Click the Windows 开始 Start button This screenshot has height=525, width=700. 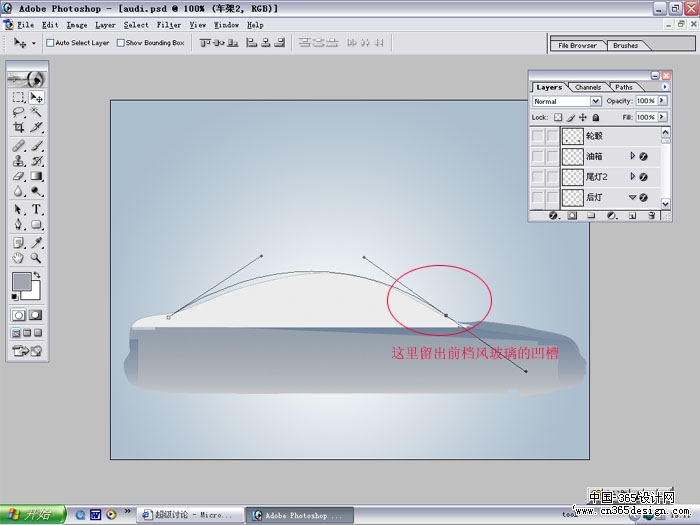(x=33, y=515)
